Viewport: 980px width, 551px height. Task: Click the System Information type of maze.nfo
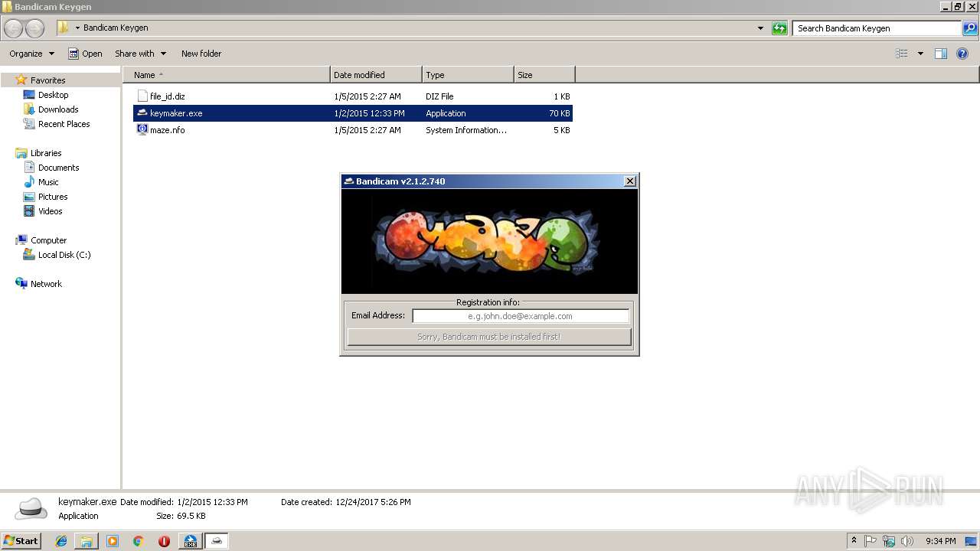click(x=466, y=130)
